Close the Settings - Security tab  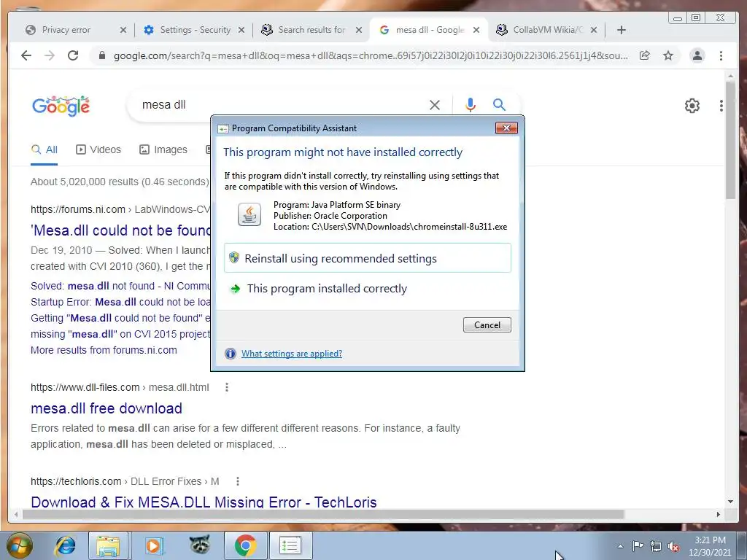[241, 30]
